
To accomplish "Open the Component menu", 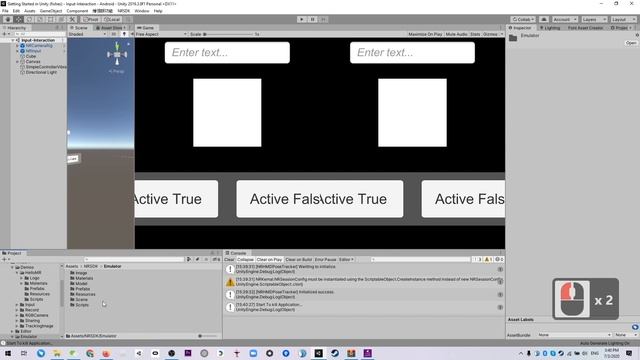I will click(77, 11).
